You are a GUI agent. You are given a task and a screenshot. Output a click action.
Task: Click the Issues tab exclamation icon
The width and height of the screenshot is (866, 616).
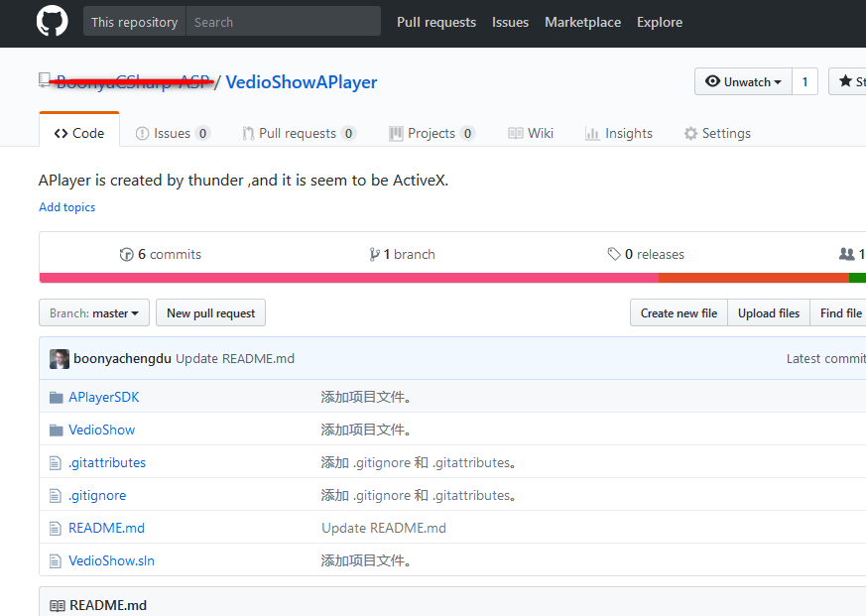tap(142, 133)
